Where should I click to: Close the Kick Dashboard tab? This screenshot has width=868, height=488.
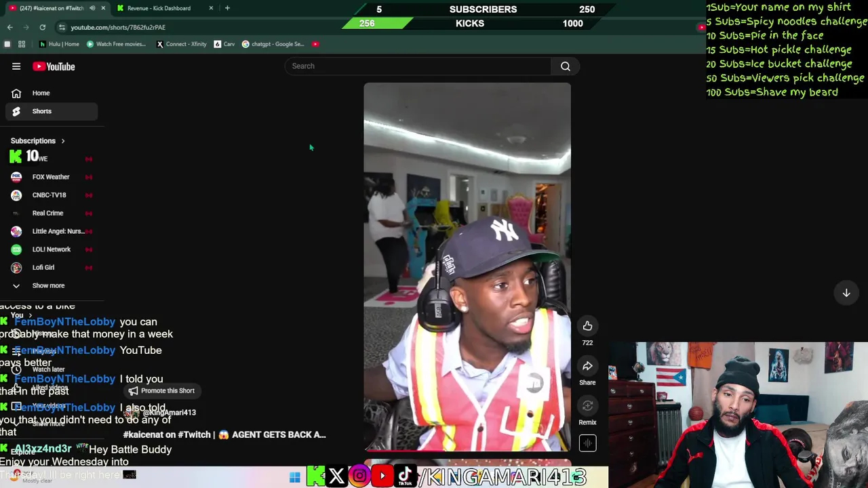(x=211, y=8)
